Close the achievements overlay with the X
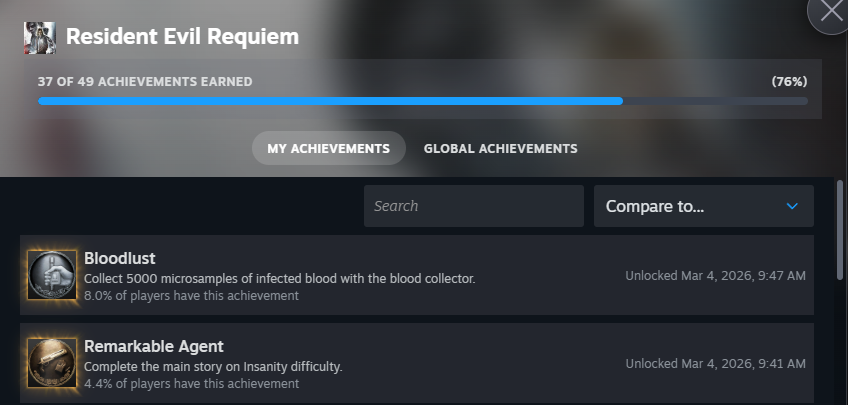The width and height of the screenshot is (848, 405). click(830, 13)
